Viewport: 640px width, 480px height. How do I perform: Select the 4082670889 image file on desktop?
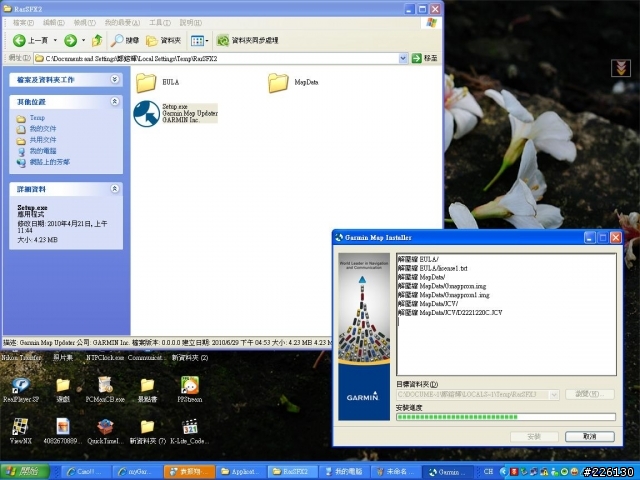click(x=62, y=431)
